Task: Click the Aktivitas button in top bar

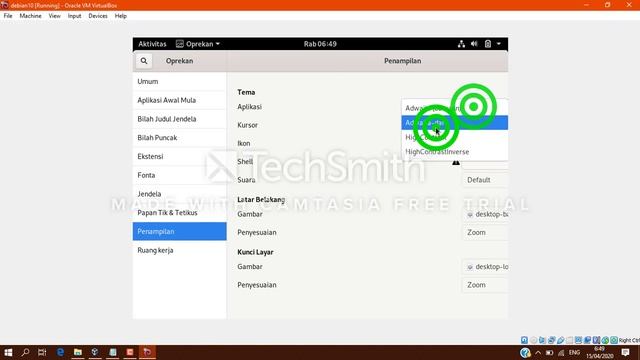Action: [152, 44]
